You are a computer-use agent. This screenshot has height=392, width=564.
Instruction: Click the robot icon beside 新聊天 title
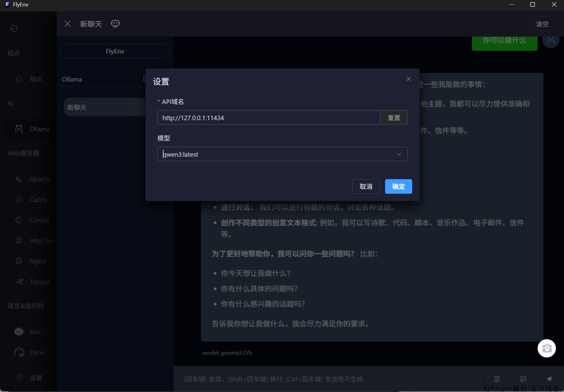[x=115, y=24]
